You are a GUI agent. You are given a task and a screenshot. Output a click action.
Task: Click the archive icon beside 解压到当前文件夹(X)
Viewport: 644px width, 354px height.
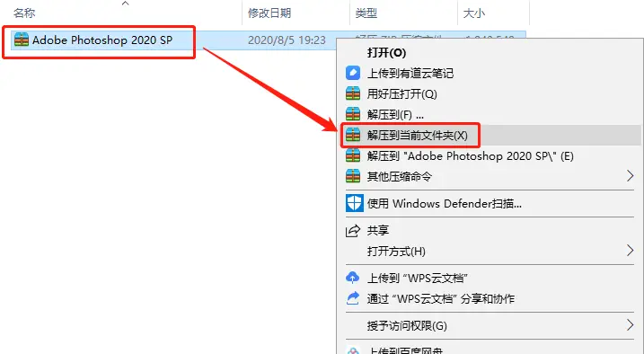353,135
